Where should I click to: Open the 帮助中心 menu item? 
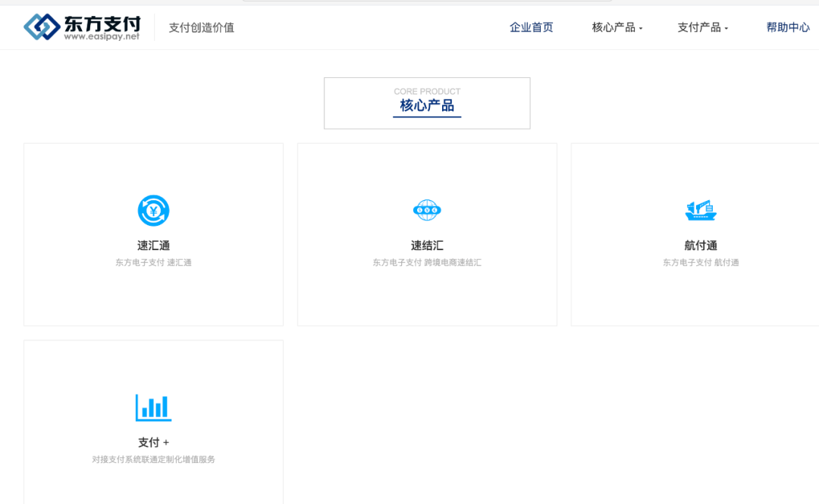tap(788, 27)
